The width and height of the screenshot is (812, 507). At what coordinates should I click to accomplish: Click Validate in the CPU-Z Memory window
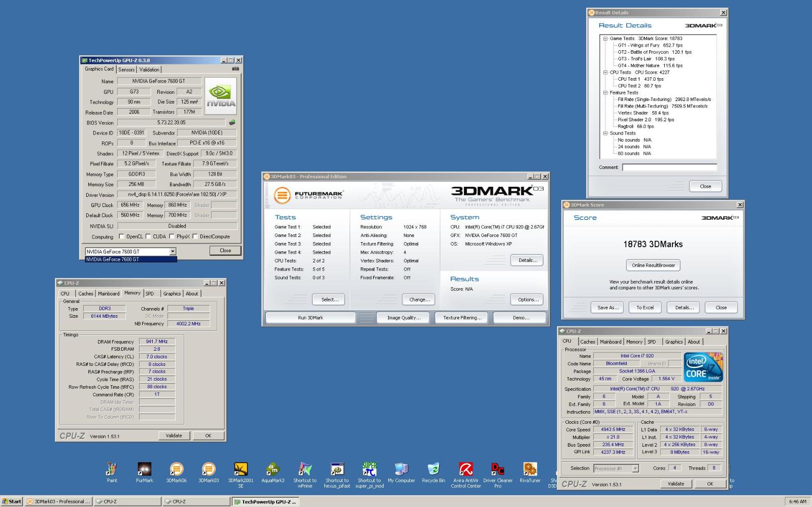(174, 435)
